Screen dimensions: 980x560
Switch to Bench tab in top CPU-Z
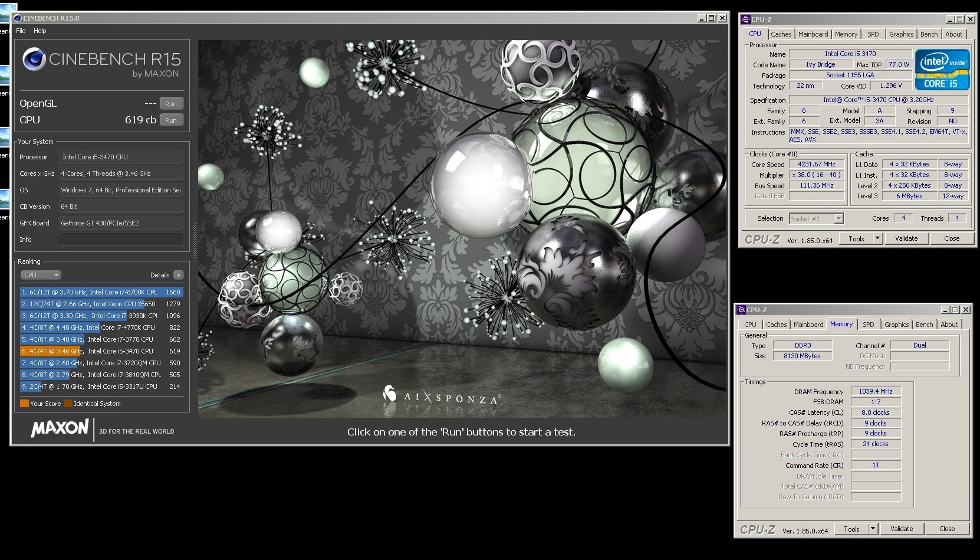(x=929, y=34)
